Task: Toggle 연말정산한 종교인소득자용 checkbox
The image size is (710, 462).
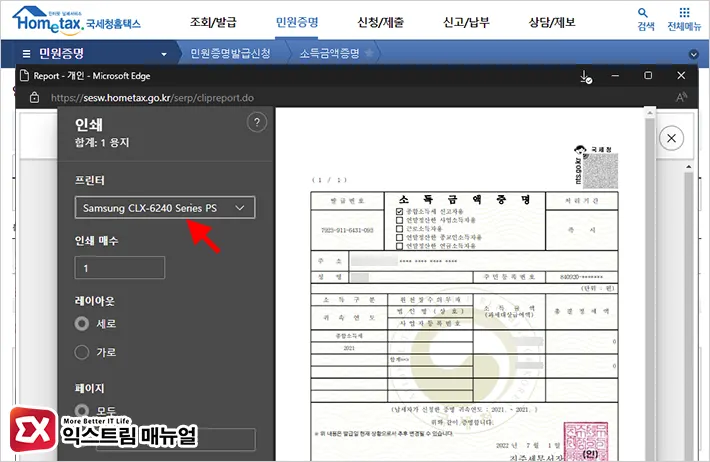Action: tap(399, 237)
